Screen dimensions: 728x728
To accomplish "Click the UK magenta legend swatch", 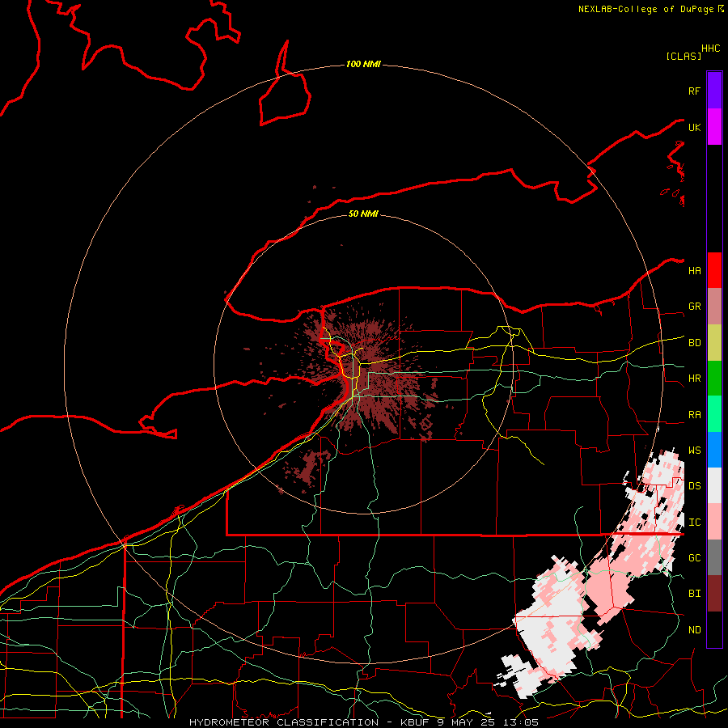I will pyautogui.click(x=714, y=127).
